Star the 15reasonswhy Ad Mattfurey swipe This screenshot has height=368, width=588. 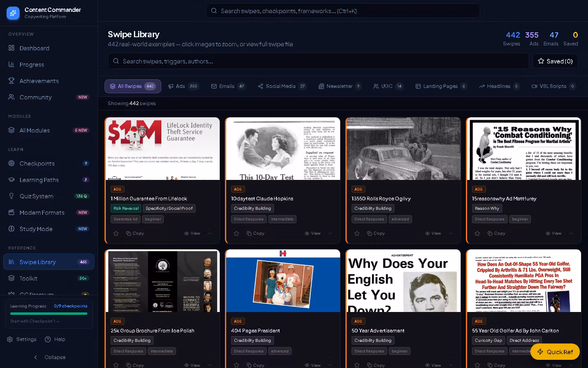click(x=477, y=233)
